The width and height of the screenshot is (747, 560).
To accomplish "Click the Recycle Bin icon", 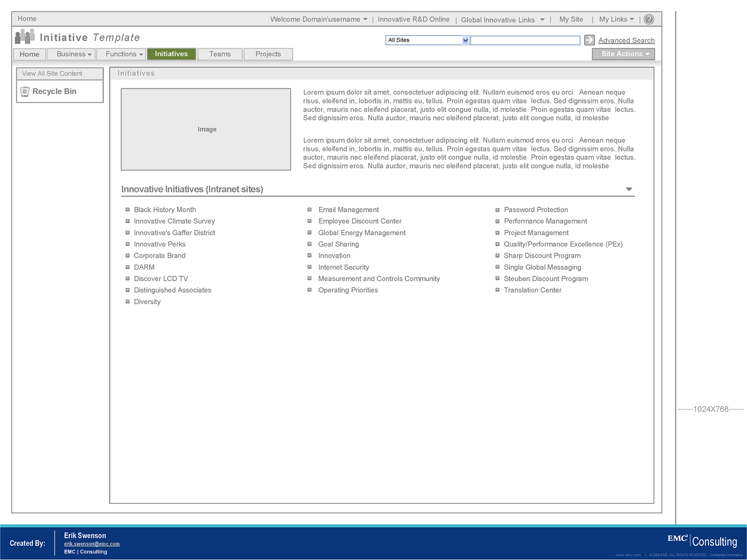I will point(25,91).
